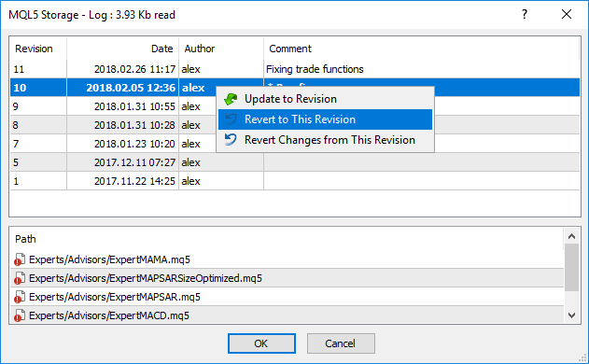Viewport: 589px width, 364px height.
Task: Click the Revert Changes from This Revision icon
Action: coord(231,140)
